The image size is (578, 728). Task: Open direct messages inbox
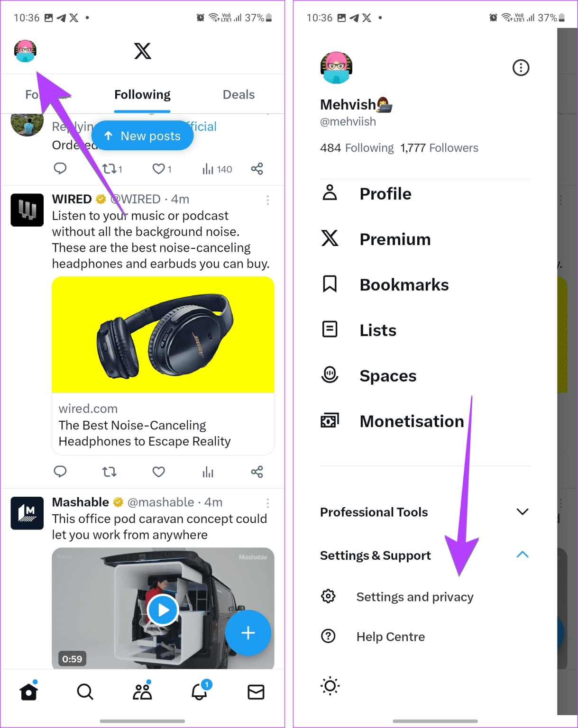click(256, 692)
